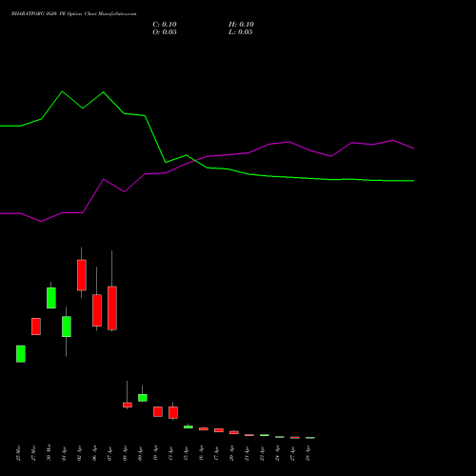476x476 pixels.
Task: Click the '20 Apr' date axis label
Action: (x=231, y=453)
